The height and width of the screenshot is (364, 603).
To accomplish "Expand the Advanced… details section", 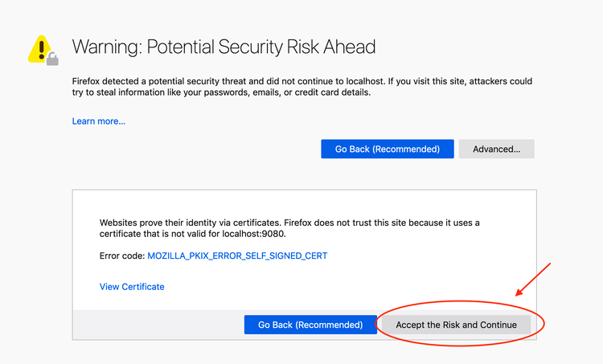I will (496, 149).
